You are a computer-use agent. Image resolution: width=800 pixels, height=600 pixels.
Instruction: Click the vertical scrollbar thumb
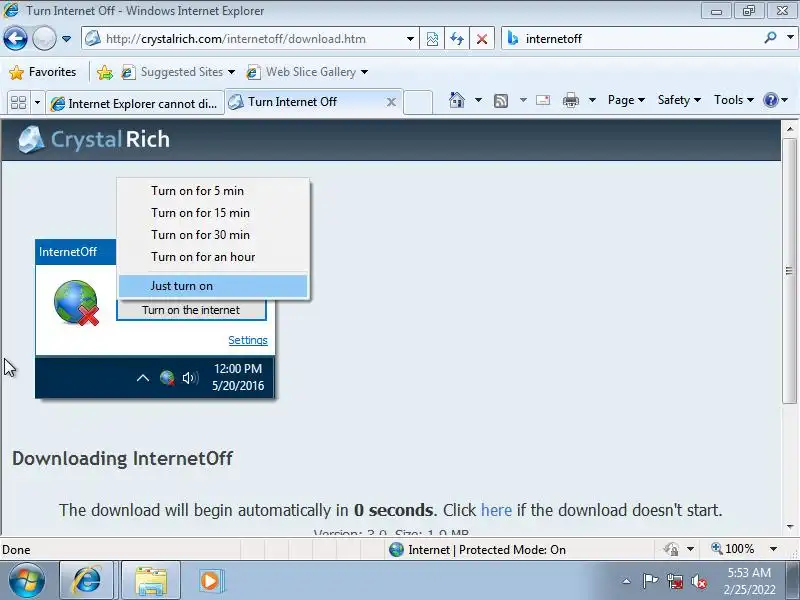[x=790, y=271]
